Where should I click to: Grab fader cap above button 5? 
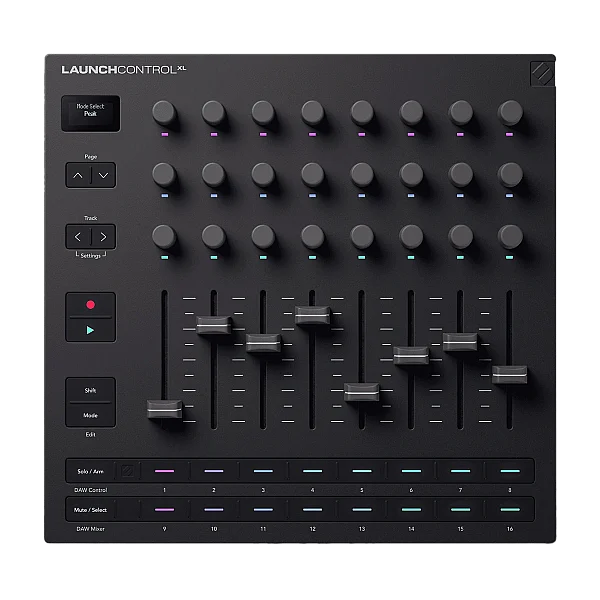[x=362, y=392]
